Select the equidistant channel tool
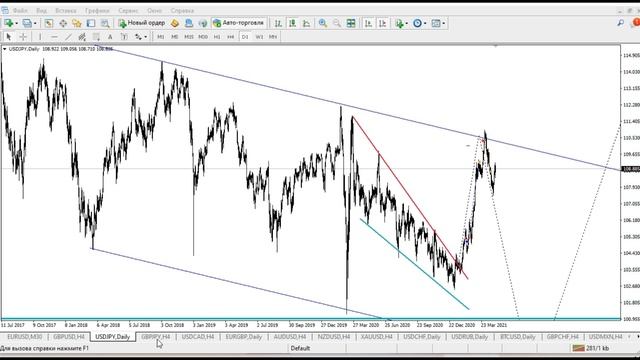Viewport: 640px width, 360px height. tap(82, 37)
